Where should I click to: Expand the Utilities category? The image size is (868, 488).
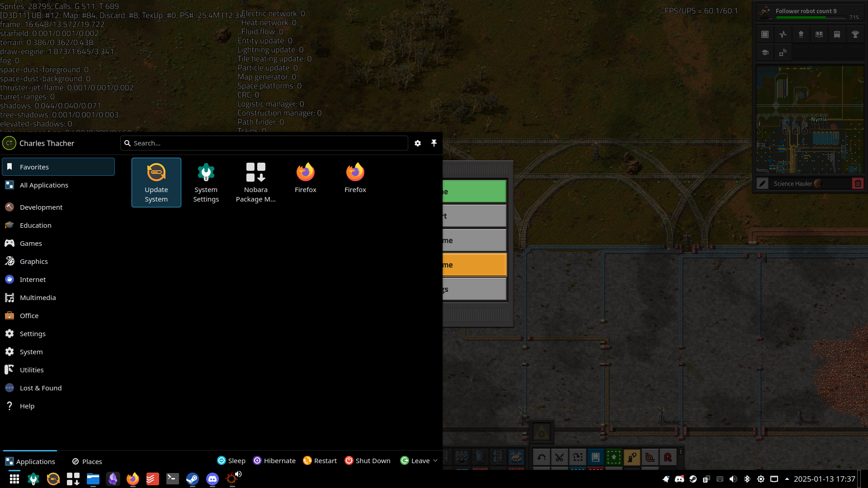coord(32,370)
